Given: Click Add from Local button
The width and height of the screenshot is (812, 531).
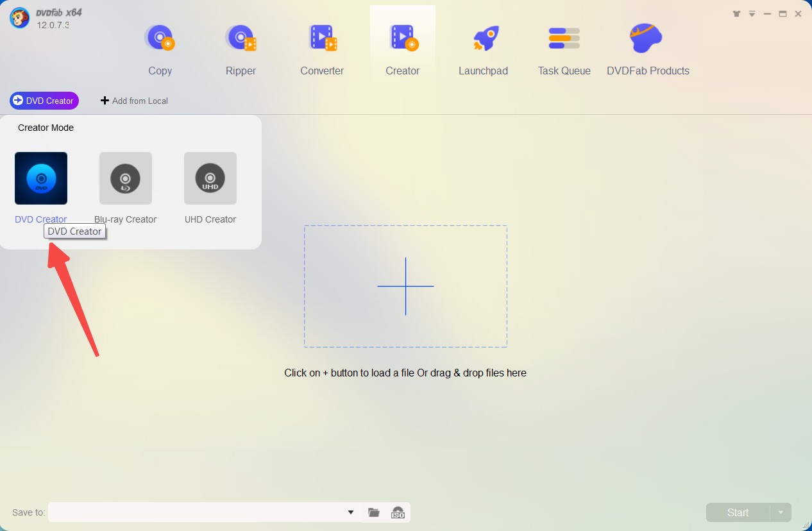Looking at the screenshot, I should tap(135, 101).
